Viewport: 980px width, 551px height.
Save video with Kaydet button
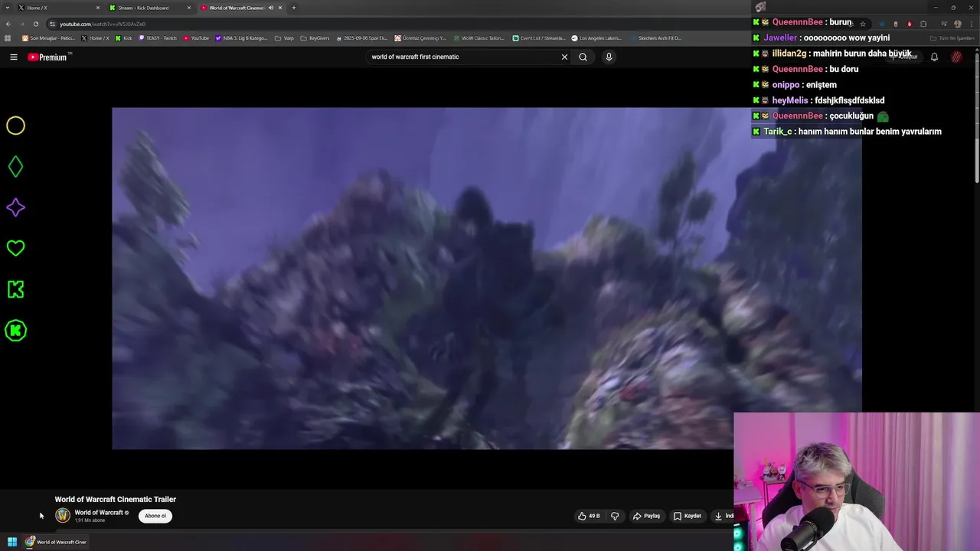687,516
